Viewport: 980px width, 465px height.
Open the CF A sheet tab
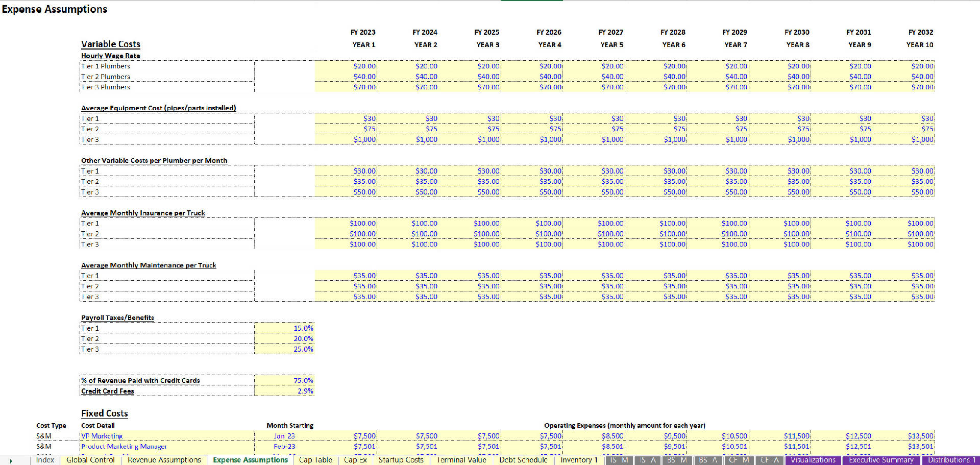[770, 460]
